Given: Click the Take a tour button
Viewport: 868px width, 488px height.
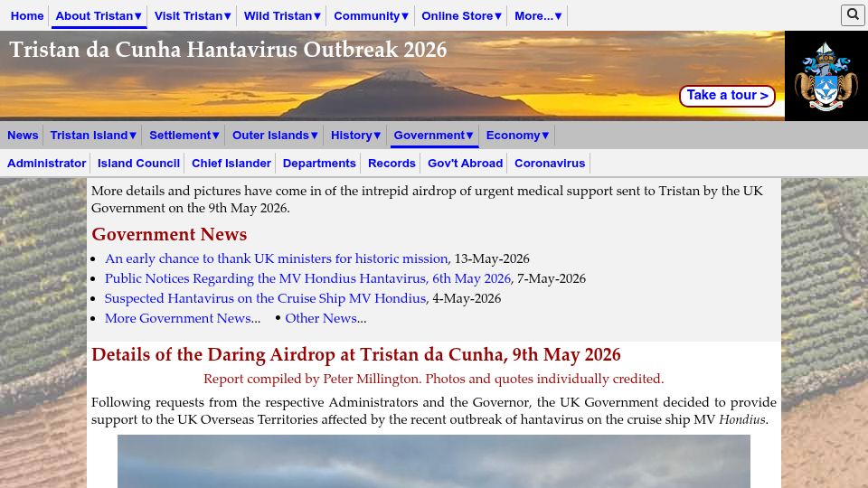Looking at the screenshot, I should point(727,96).
